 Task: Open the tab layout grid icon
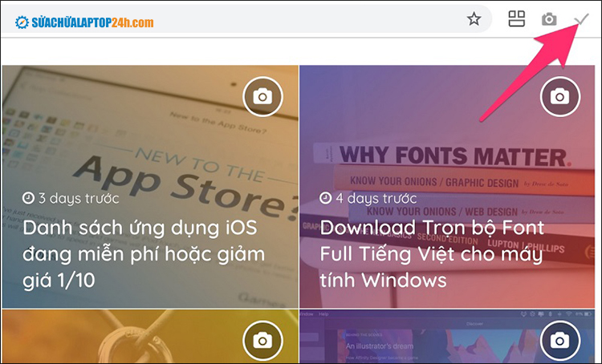(x=517, y=18)
